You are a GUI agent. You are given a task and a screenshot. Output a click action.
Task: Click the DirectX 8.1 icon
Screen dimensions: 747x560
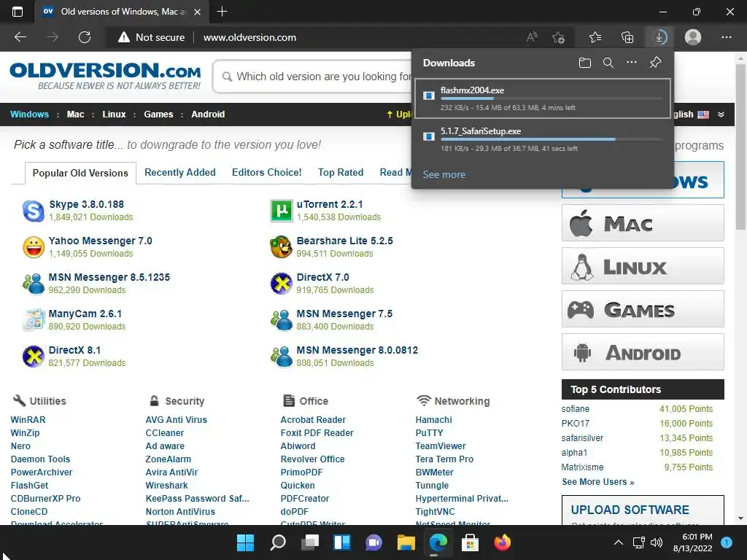34,357
